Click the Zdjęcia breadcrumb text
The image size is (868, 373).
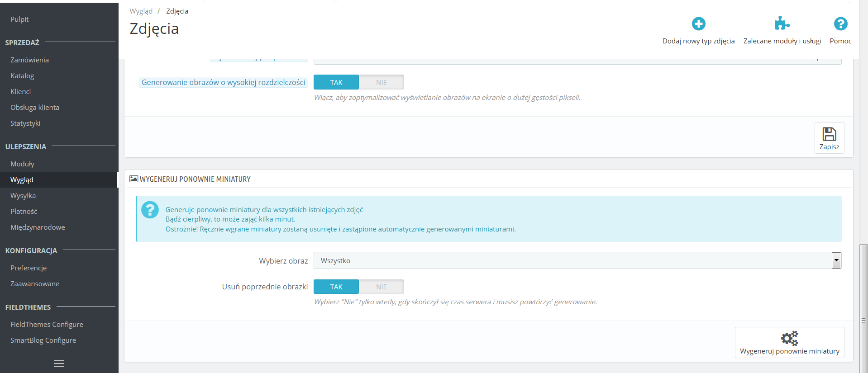coord(177,11)
